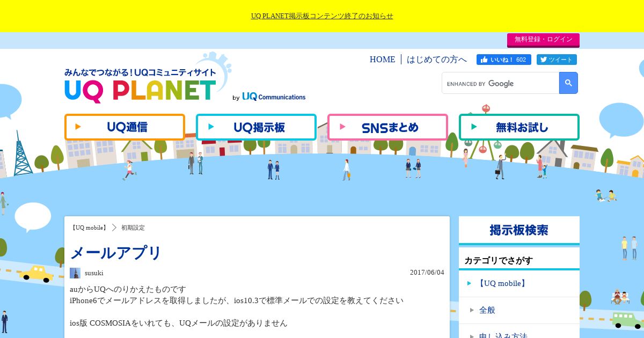Viewport: 644px width, 338px height.
Task: Click the 無料登録・ログイン button
Action: click(x=543, y=40)
